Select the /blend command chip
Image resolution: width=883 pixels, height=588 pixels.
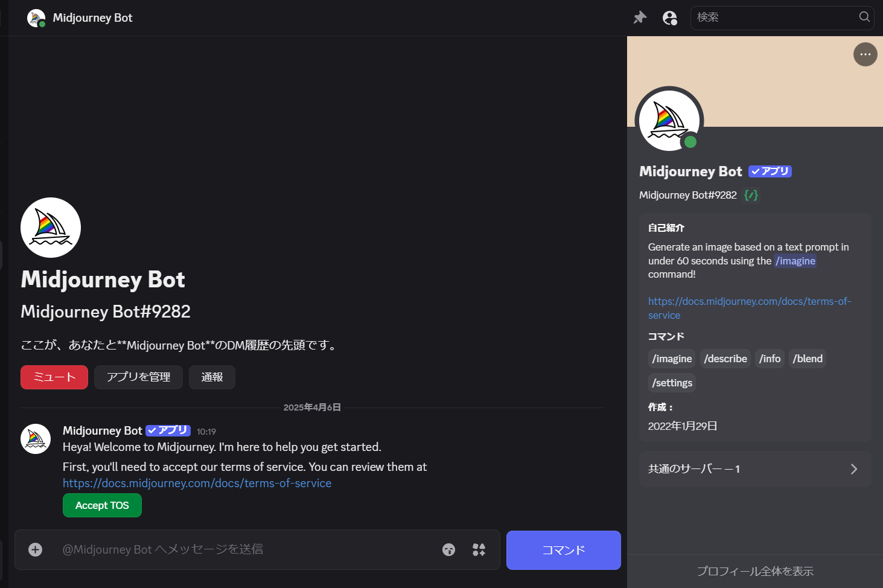pos(808,359)
